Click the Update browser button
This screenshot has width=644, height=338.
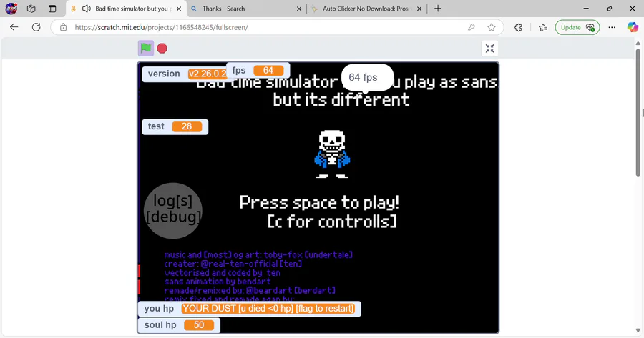[577, 27]
